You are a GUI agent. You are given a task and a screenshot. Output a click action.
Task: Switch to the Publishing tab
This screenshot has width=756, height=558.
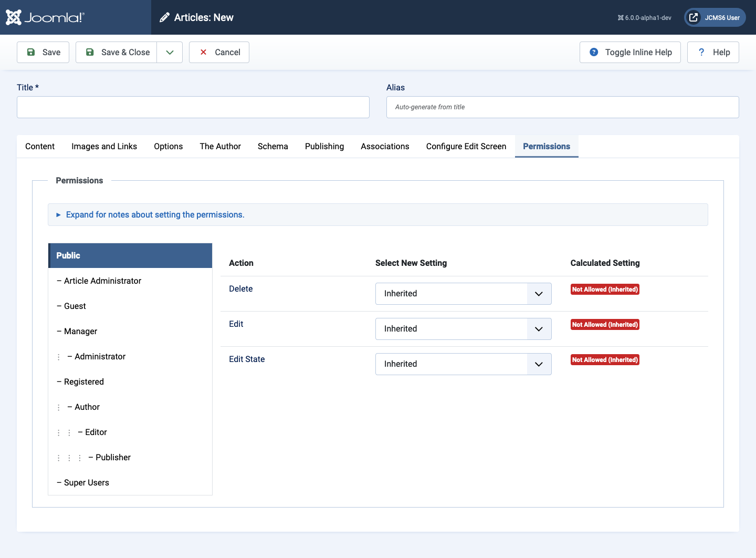(324, 146)
